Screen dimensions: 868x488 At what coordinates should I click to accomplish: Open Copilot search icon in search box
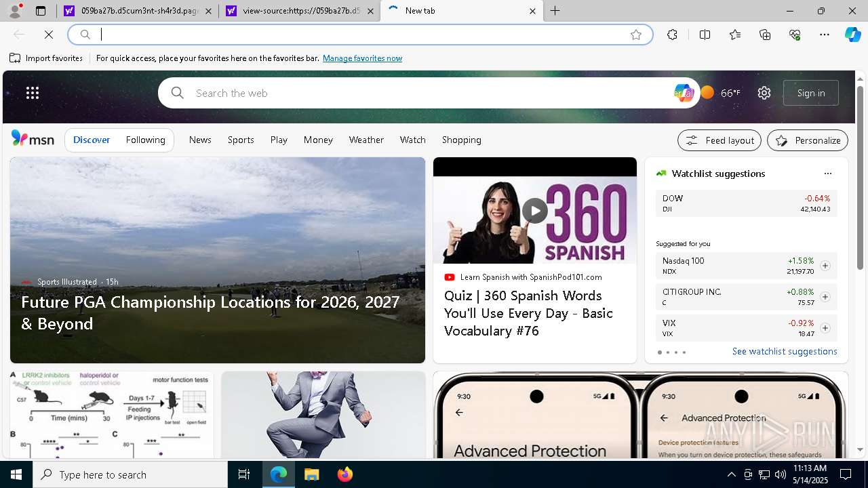click(684, 93)
